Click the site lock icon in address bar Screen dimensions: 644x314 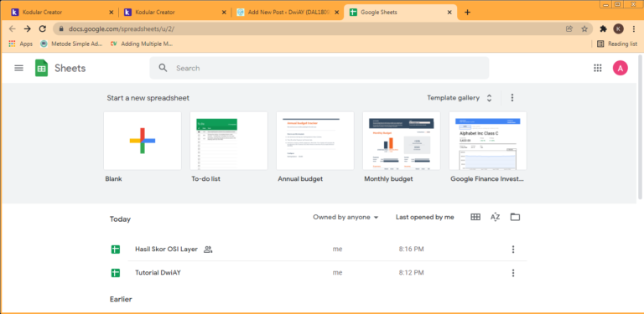pyautogui.click(x=61, y=29)
